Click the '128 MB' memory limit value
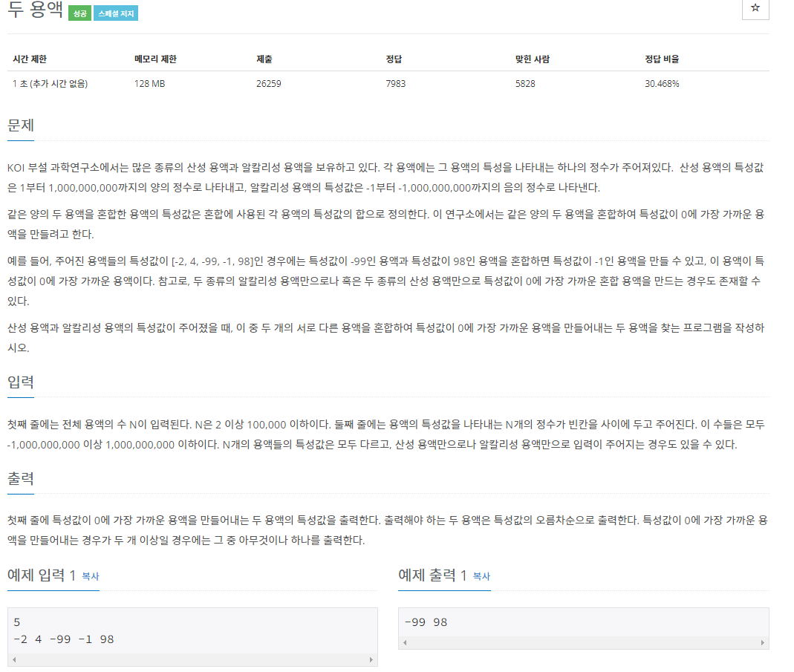 coord(149,84)
